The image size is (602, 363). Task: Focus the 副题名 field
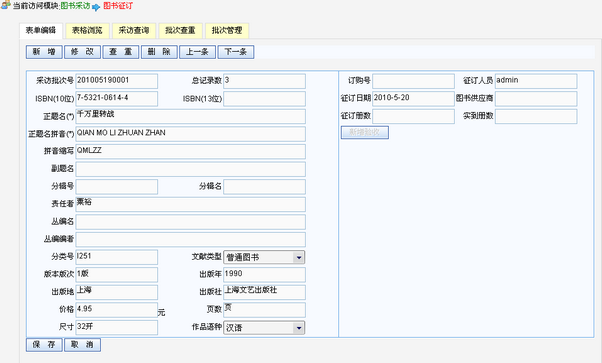pyautogui.click(x=190, y=169)
